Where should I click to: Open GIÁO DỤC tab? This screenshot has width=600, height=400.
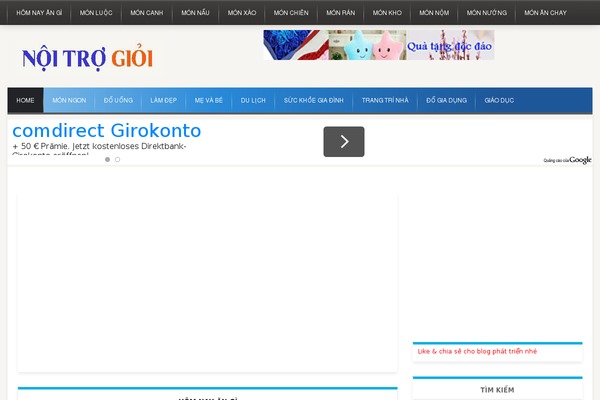point(499,100)
